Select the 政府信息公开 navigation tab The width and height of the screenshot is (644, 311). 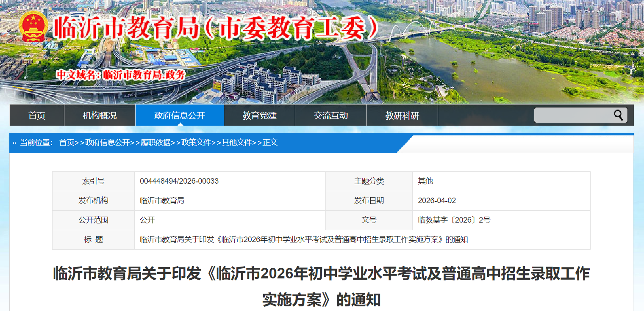180,115
